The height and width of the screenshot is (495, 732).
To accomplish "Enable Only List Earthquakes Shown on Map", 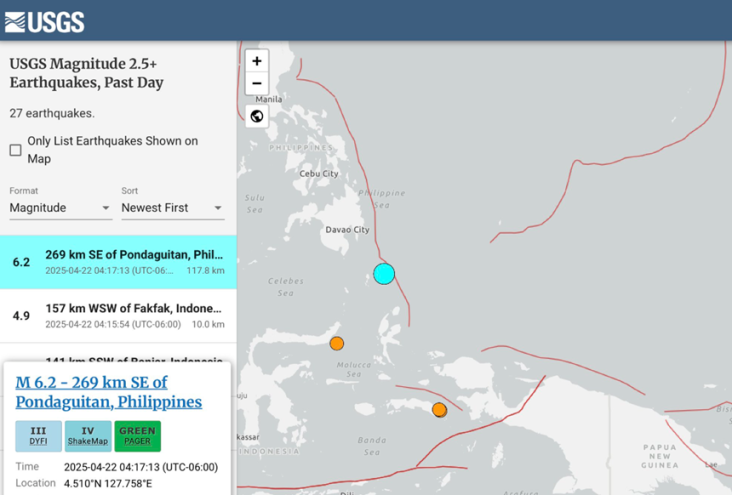I will pos(16,150).
